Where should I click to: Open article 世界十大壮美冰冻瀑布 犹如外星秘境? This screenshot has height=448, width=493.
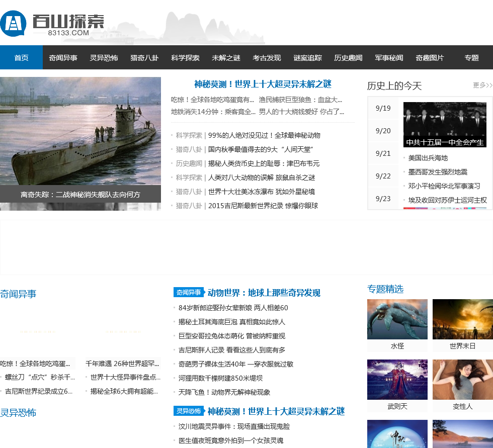click(262, 192)
